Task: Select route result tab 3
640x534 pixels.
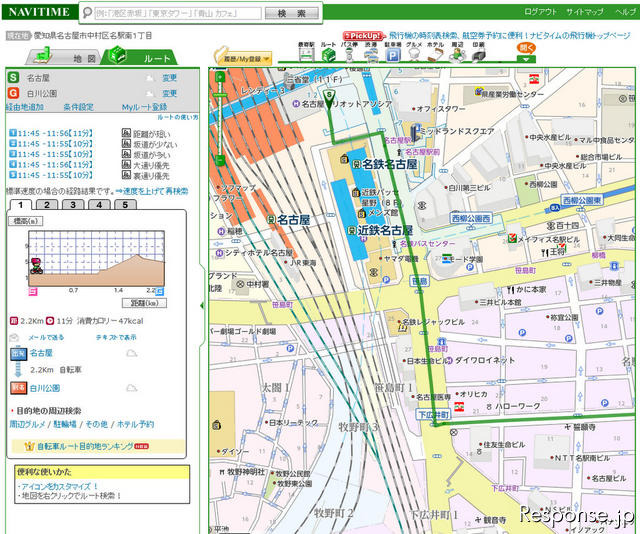Action: [73, 205]
